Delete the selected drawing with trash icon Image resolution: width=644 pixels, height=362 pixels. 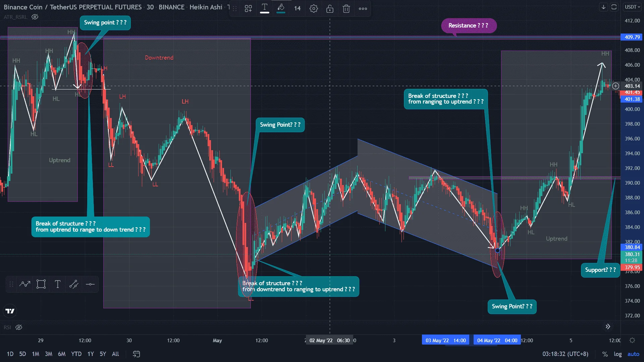(346, 9)
